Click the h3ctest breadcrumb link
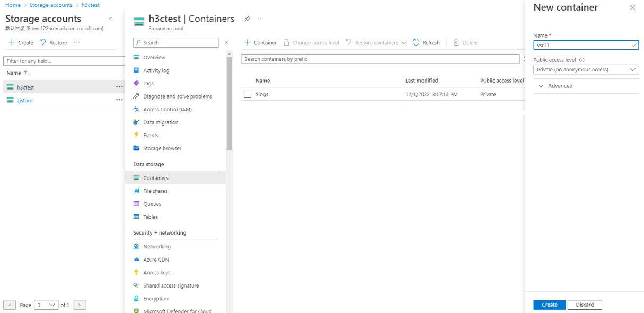This screenshot has width=644, height=313. click(x=91, y=5)
